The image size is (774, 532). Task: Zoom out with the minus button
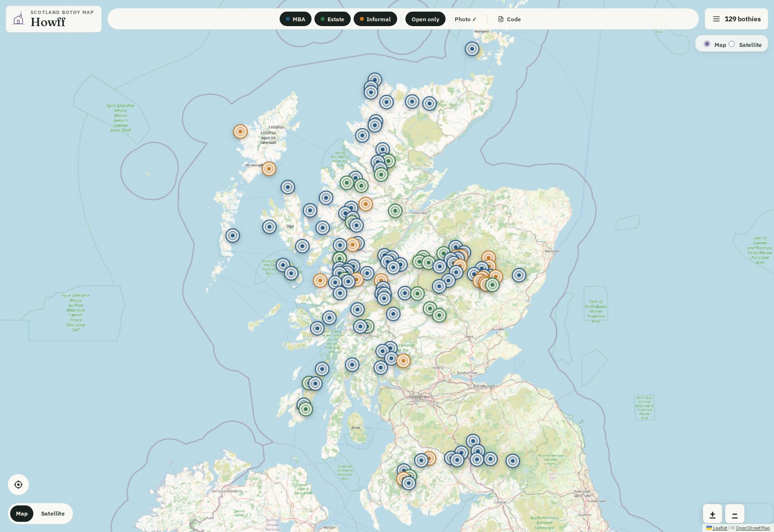tap(735, 515)
